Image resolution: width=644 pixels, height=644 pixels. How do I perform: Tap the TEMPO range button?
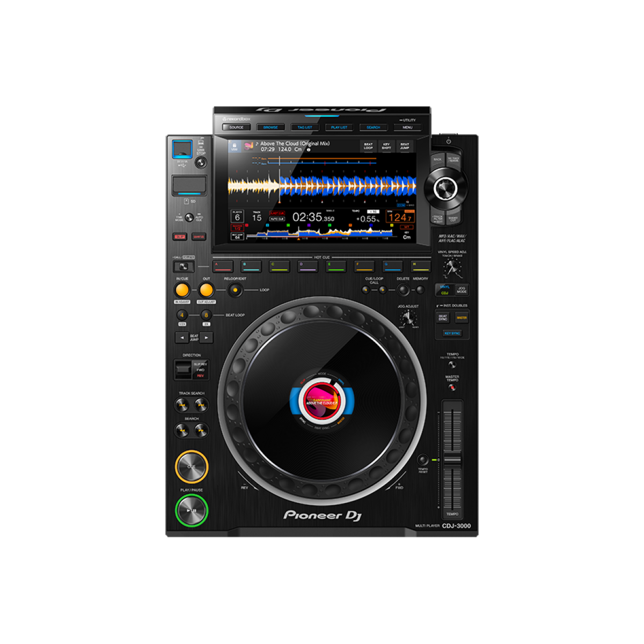click(452, 365)
